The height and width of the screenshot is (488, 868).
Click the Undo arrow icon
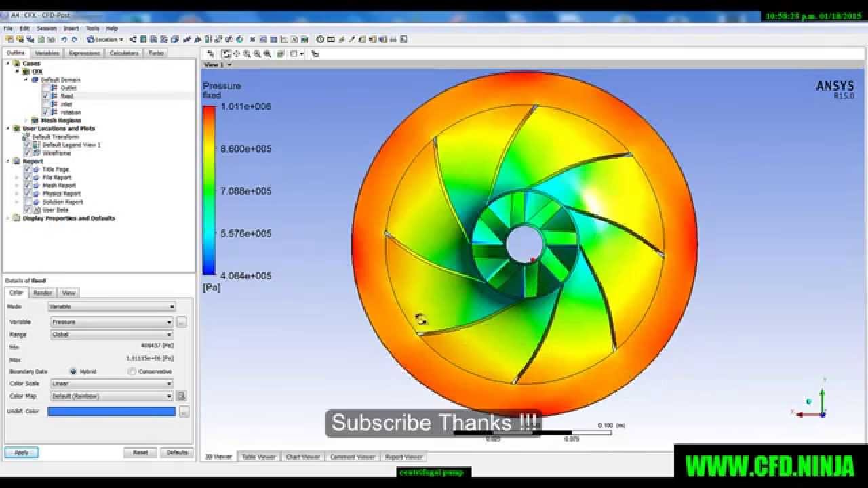pyautogui.click(x=64, y=39)
